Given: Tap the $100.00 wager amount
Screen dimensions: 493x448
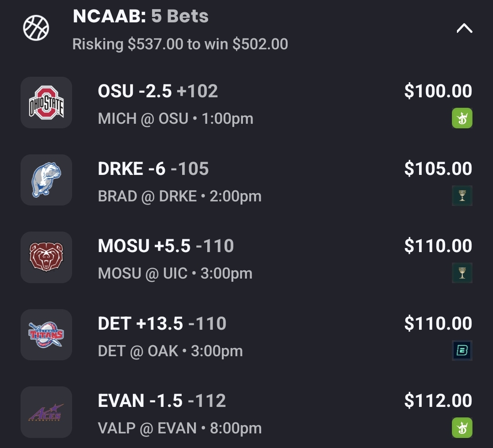Looking at the screenshot, I should pos(438,91).
